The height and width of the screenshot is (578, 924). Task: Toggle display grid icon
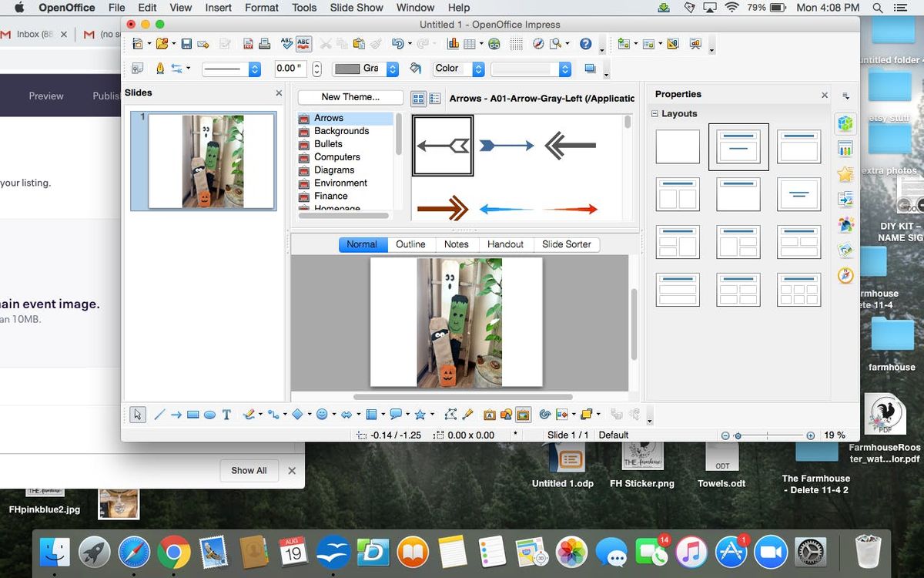517,44
